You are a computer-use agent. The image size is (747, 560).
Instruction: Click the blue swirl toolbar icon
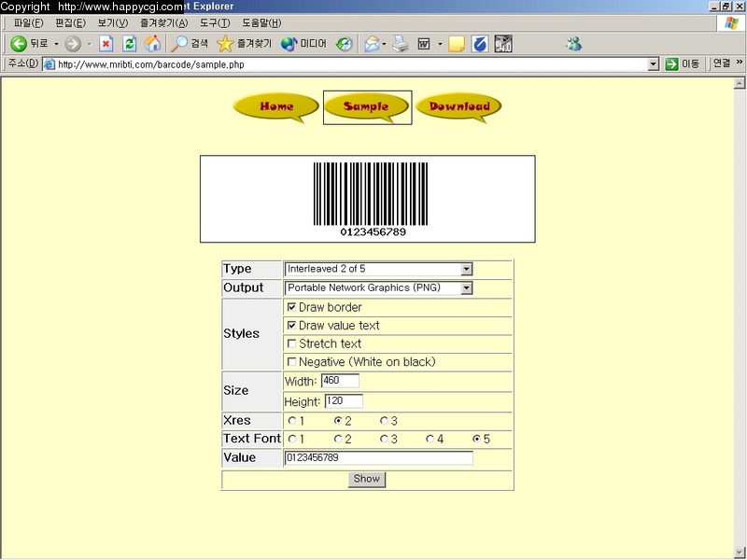[x=480, y=44]
